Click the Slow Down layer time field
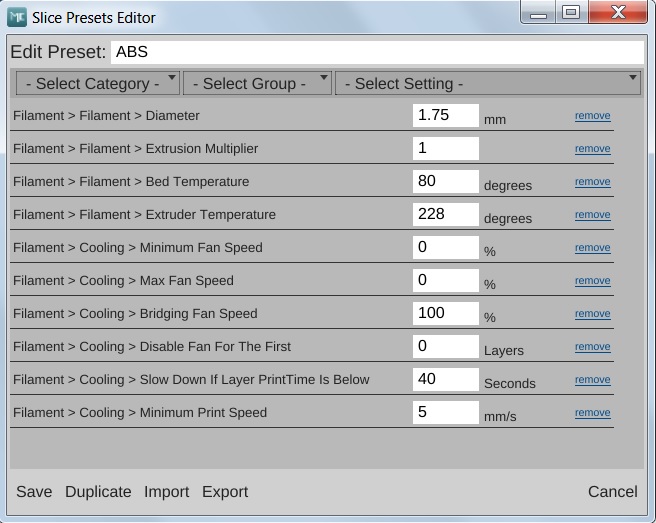 (x=445, y=379)
